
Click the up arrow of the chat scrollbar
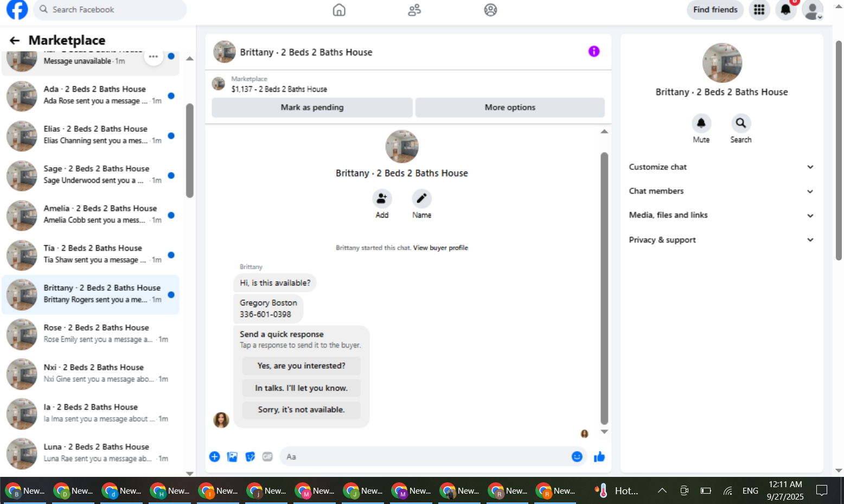click(x=604, y=131)
